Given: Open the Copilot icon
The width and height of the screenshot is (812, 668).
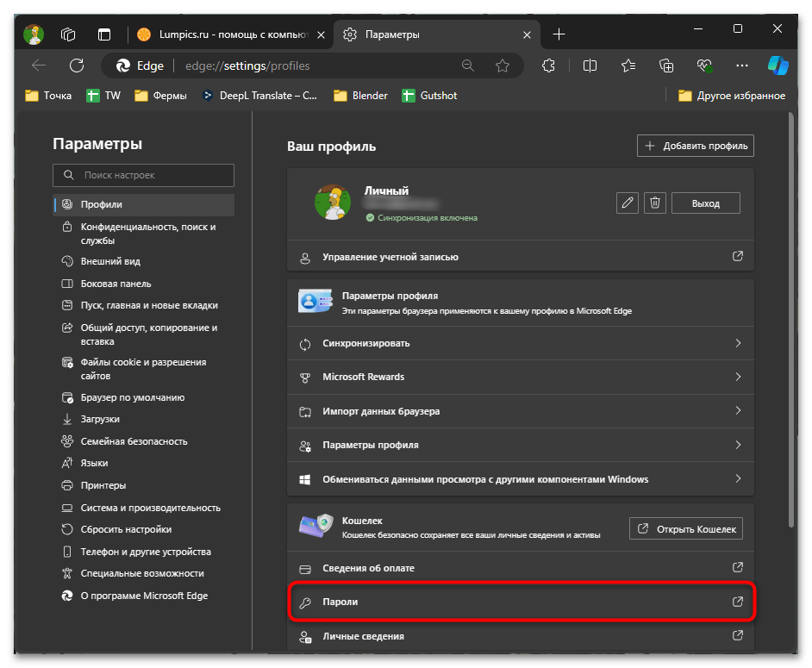Looking at the screenshot, I should (x=778, y=66).
